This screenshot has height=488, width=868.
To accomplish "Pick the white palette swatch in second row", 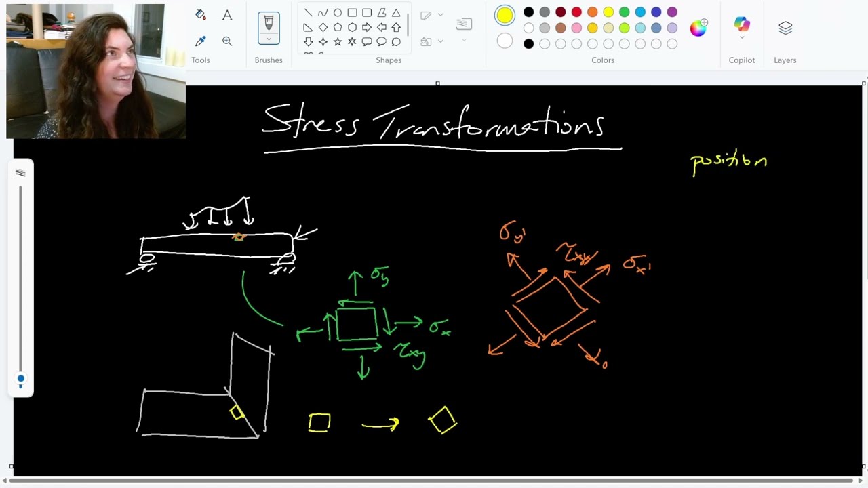I will pyautogui.click(x=529, y=28).
